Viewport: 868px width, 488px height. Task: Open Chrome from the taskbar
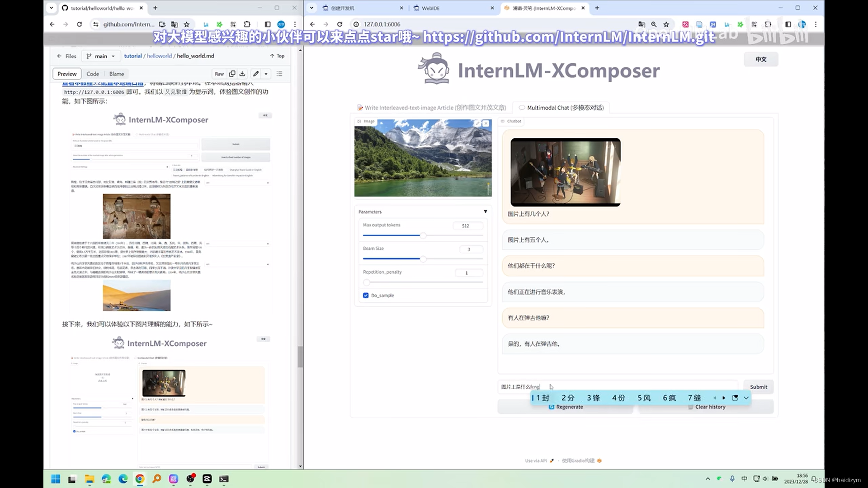coord(140,479)
